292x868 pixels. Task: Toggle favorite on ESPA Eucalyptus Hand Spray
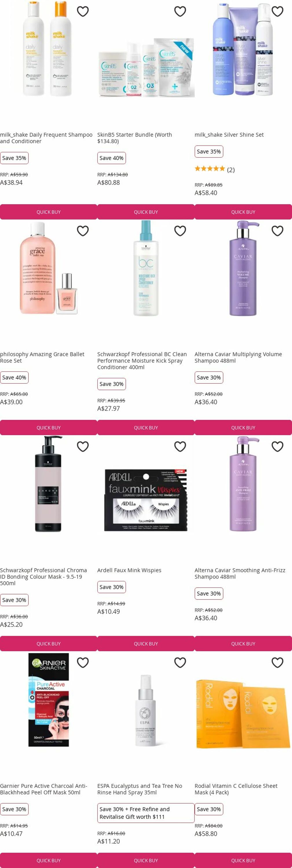[180, 663]
